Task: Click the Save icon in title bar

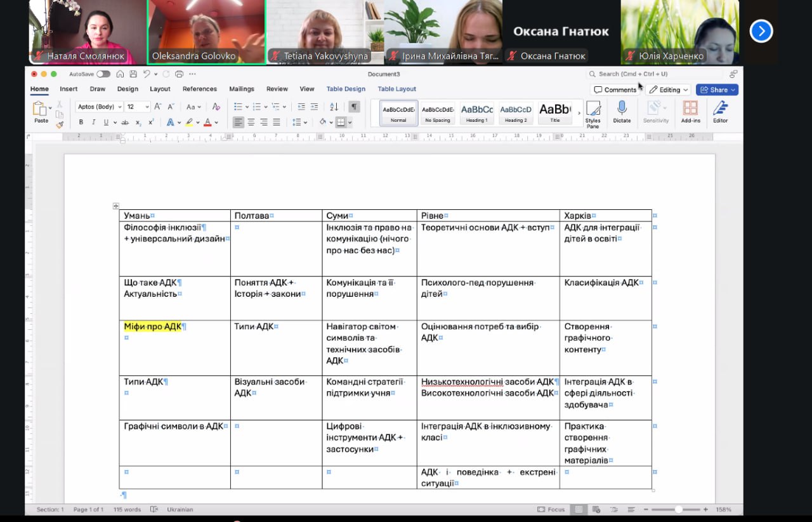Action: click(133, 74)
